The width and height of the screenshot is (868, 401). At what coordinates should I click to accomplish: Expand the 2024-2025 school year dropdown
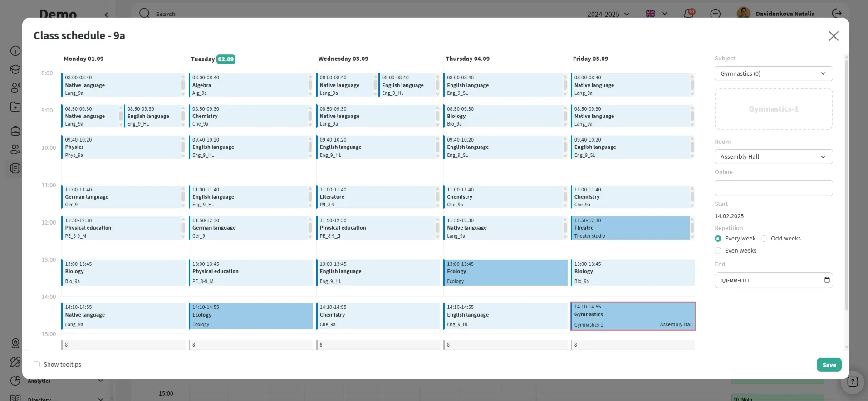click(x=608, y=14)
